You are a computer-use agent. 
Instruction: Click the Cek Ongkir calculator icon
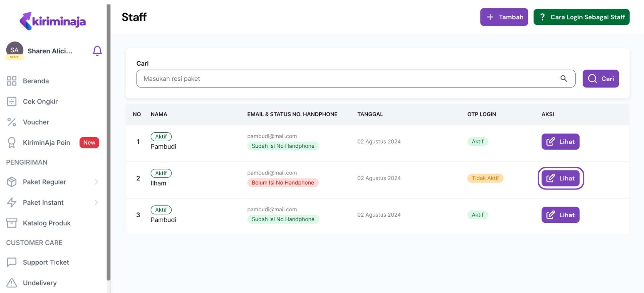12,101
